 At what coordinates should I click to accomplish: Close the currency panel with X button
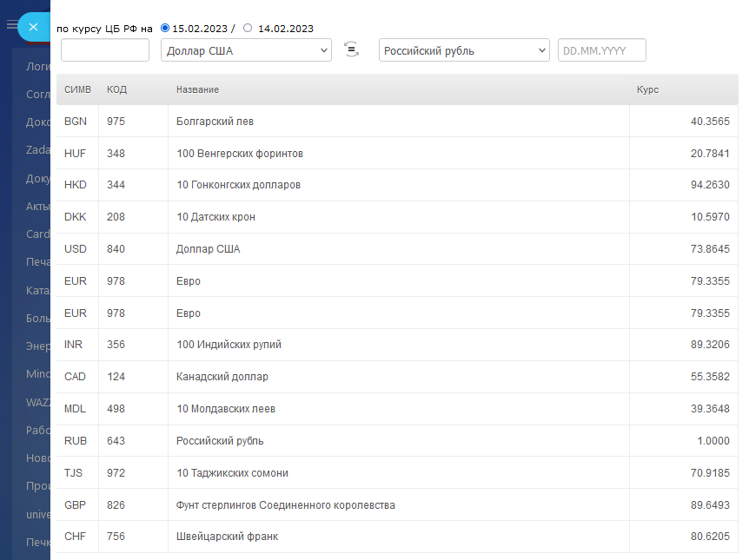(x=33, y=27)
